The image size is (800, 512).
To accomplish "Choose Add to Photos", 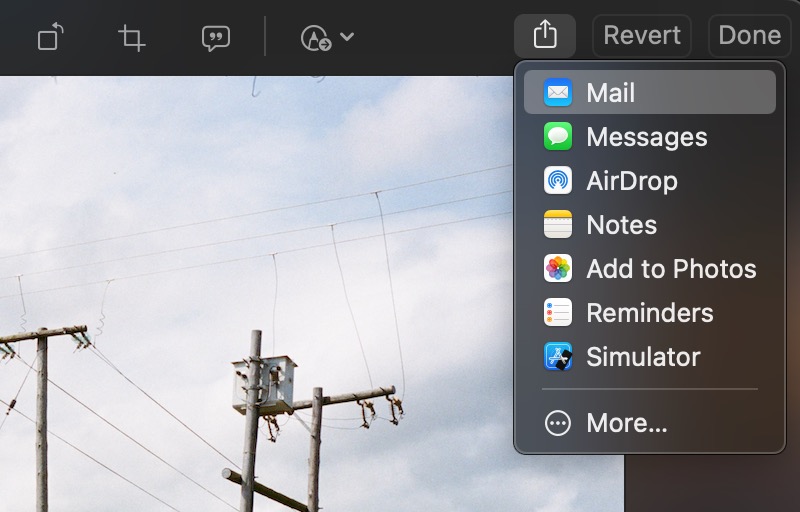I will pos(671,269).
